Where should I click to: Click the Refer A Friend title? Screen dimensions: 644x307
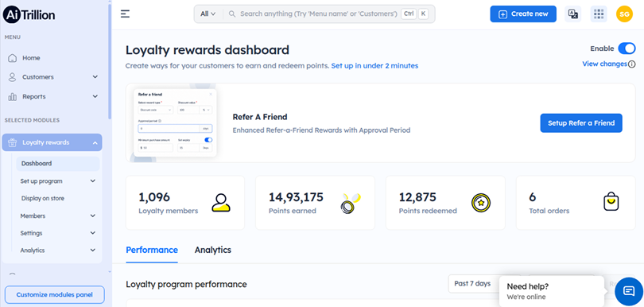tap(260, 117)
